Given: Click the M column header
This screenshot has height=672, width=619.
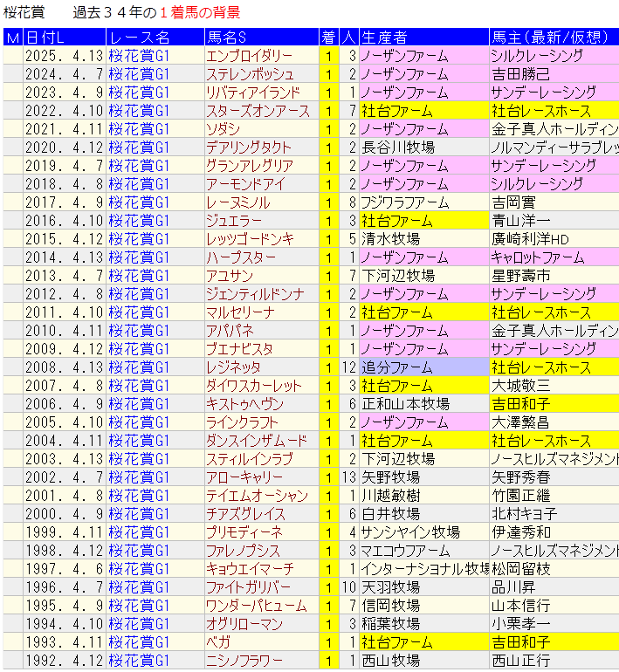Looking at the screenshot, I should pos(12,38).
